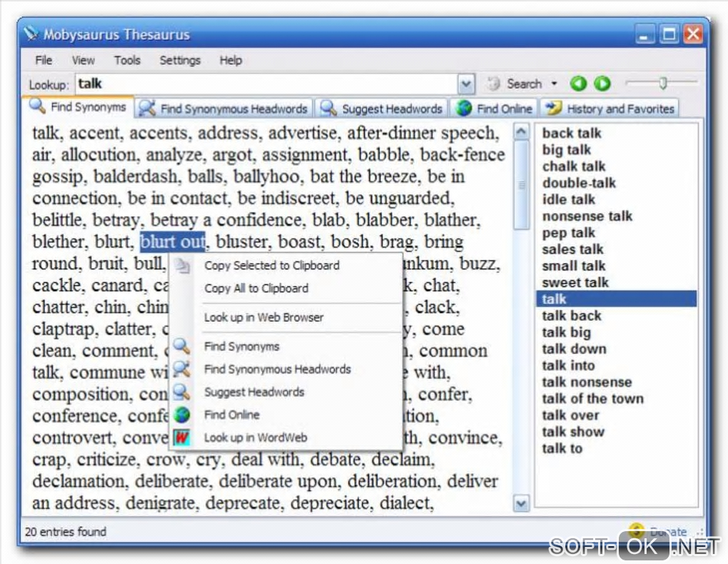Open the File menu
This screenshot has height=564, width=728.
click(x=44, y=61)
